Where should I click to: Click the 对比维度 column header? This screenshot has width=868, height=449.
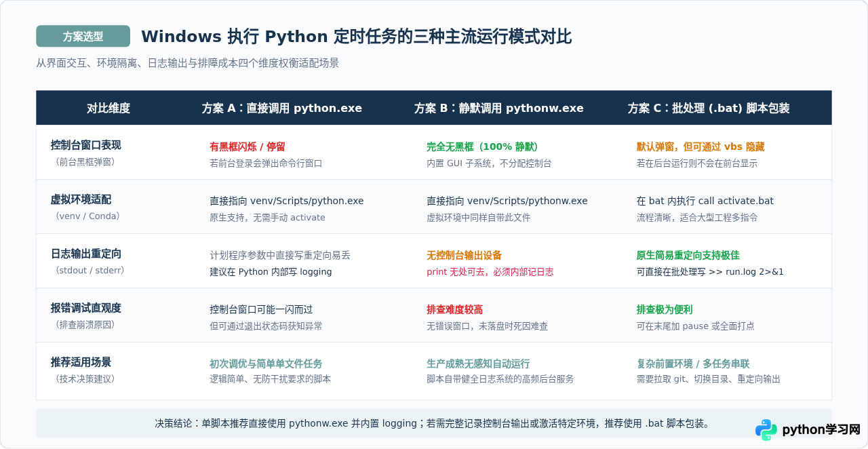pyautogui.click(x=108, y=109)
